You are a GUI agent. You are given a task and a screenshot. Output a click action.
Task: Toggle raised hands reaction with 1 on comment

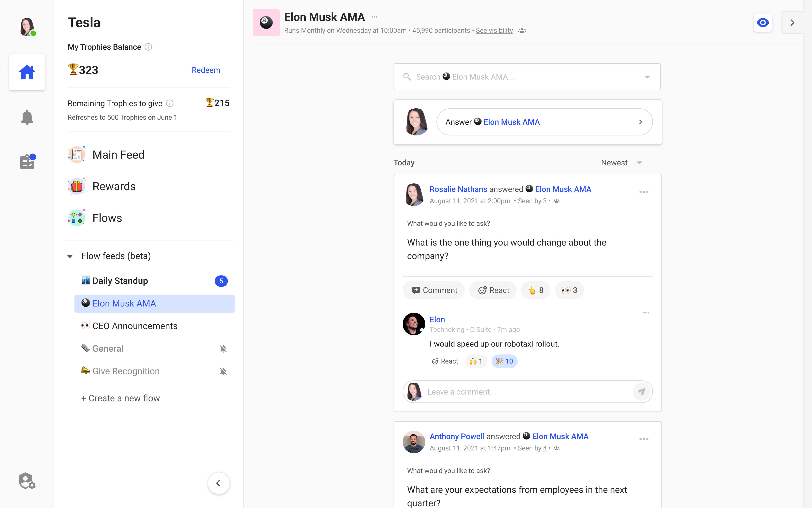point(476,361)
